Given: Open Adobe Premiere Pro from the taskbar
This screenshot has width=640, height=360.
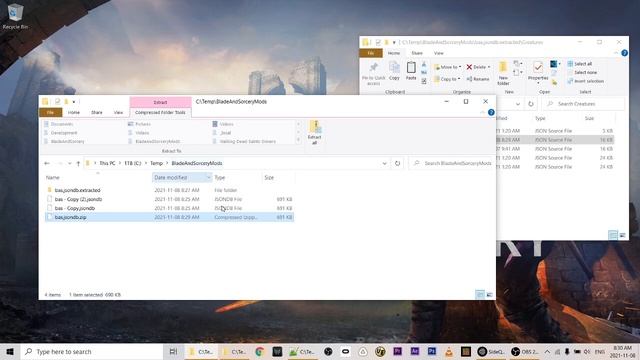Looking at the screenshot, I should (397, 351).
